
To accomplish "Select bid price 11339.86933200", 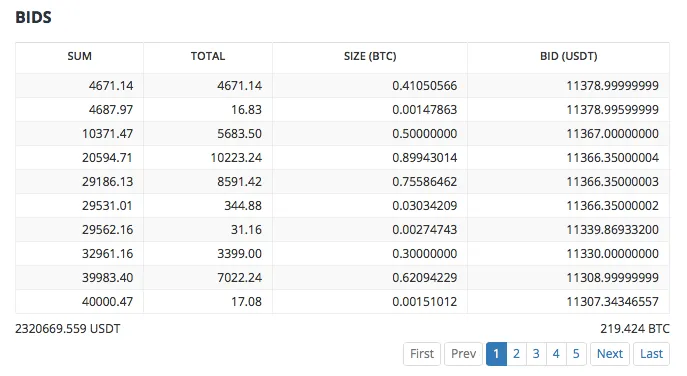I will click(613, 230).
